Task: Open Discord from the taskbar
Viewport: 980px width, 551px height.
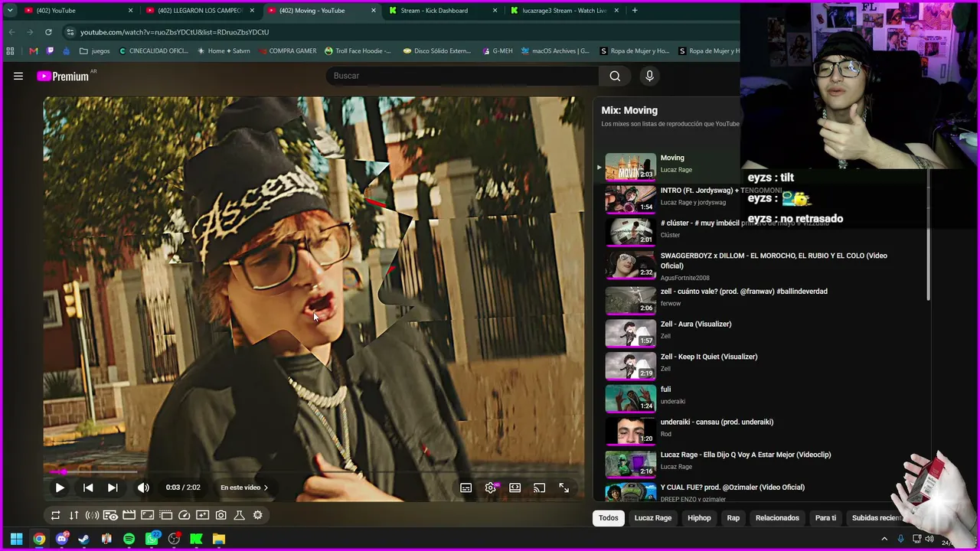Action: pos(61,539)
